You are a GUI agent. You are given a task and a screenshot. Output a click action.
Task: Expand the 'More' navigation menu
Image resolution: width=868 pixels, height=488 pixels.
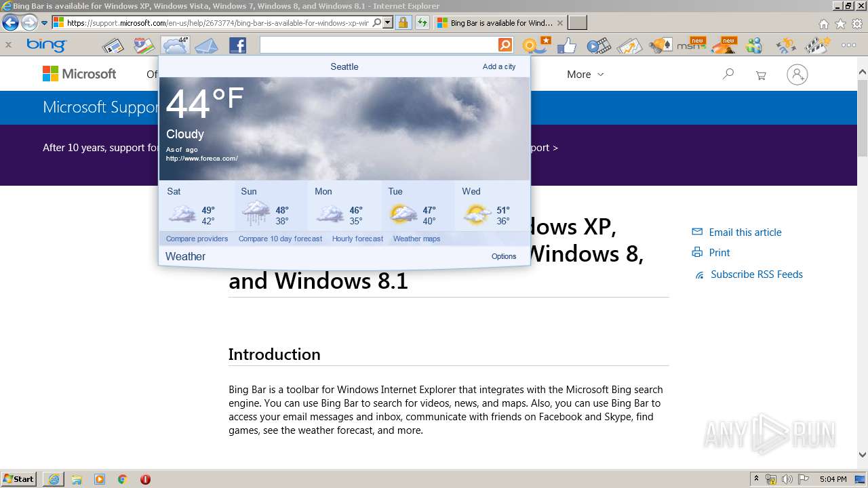point(585,75)
